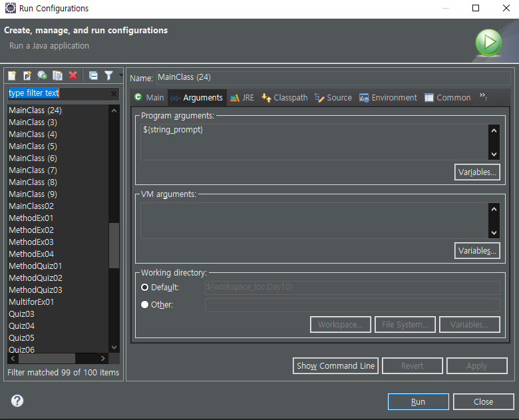Click the Other working directory path field
Image resolution: width=519 pixels, height=420 pixels.
[353, 305]
